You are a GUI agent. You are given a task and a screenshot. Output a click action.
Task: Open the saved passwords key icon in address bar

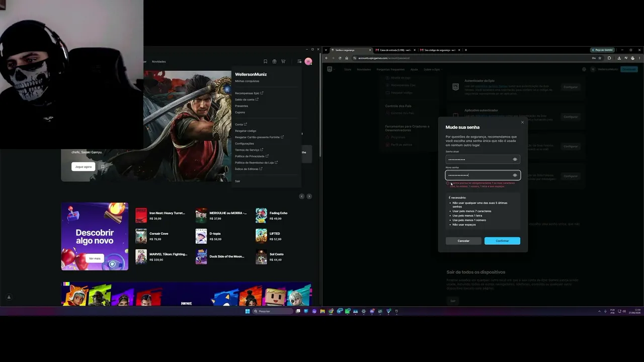coord(593,58)
